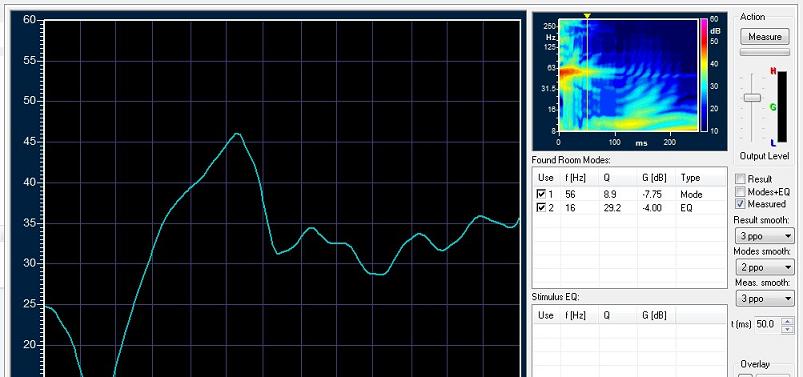Open the Modes smooth dropdown

pos(765,267)
